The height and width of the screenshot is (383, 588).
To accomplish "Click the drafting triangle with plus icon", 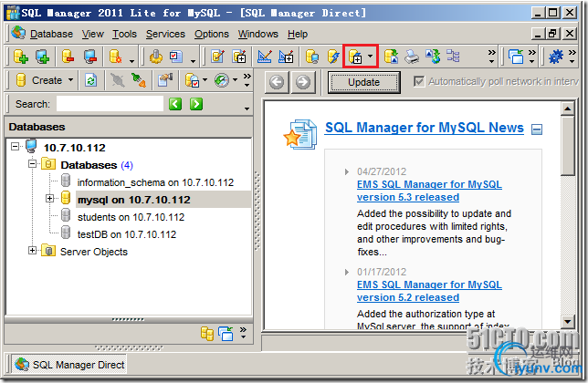I will coord(286,57).
